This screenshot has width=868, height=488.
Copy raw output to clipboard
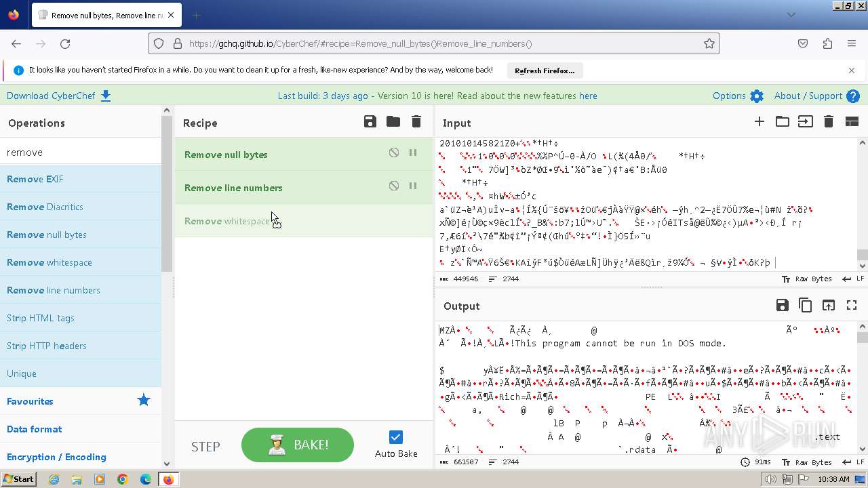coord(806,305)
